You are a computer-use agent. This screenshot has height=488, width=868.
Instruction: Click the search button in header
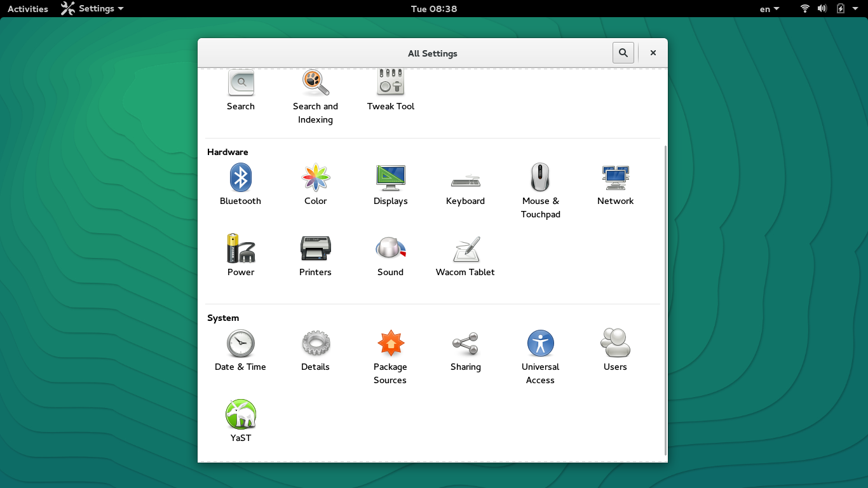(x=623, y=53)
